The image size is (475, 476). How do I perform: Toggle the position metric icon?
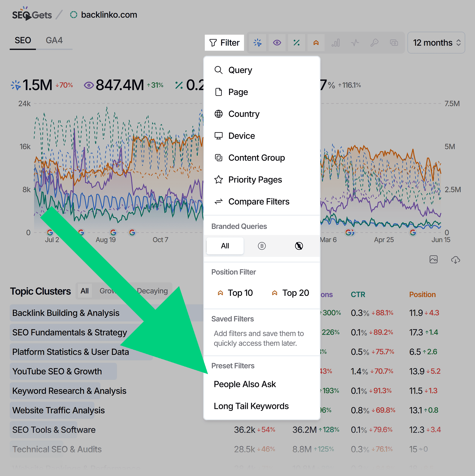point(316,43)
